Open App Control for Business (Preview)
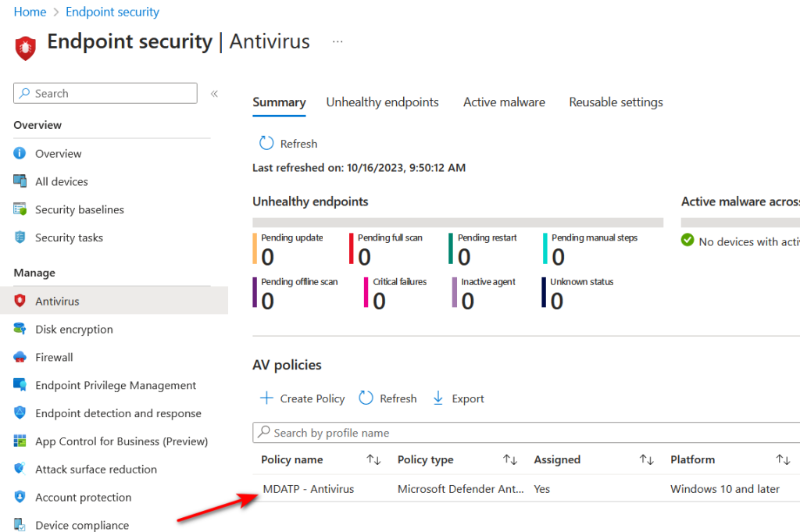800x532 pixels. click(x=121, y=441)
